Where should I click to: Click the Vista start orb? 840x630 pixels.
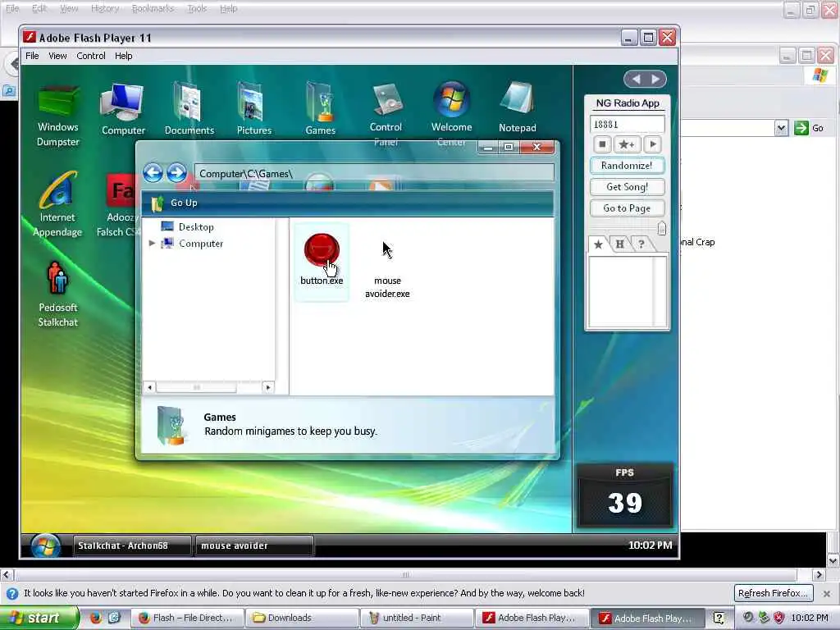click(46, 546)
